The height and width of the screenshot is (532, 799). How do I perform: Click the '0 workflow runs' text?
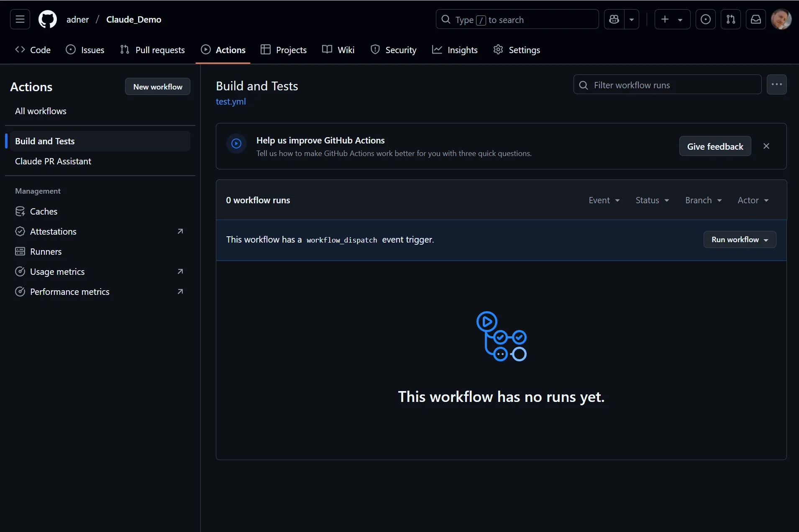pyautogui.click(x=258, y=200)
